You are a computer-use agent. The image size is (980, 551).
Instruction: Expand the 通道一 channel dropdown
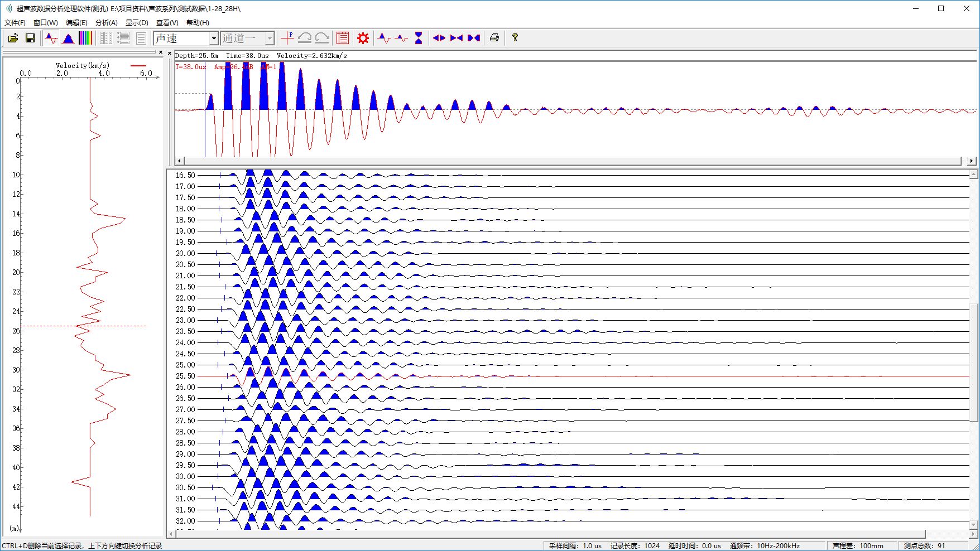tap(269, 38)
